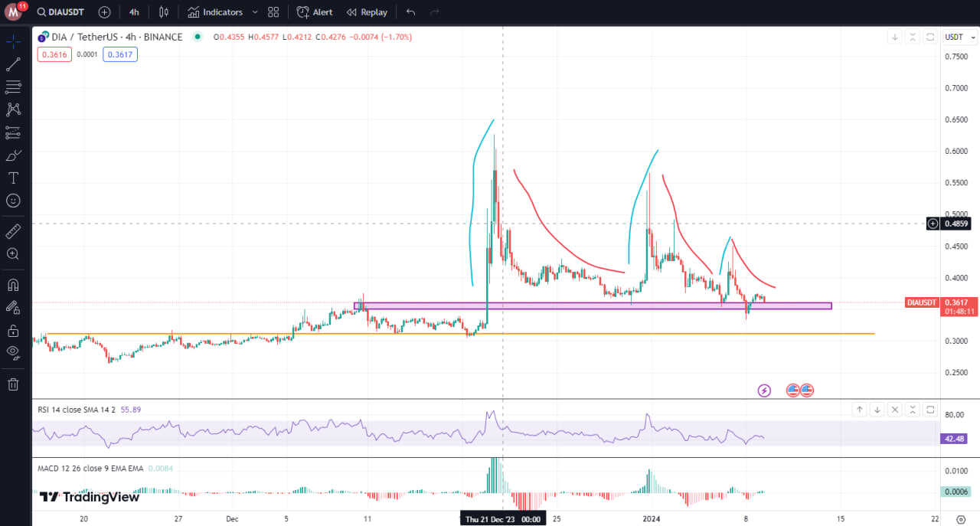Image resolution: width=980 pixels, height=526 pixels.
Task: Activate the Zoom In tool
Action: pyautogui.click(x=13, y=253)
